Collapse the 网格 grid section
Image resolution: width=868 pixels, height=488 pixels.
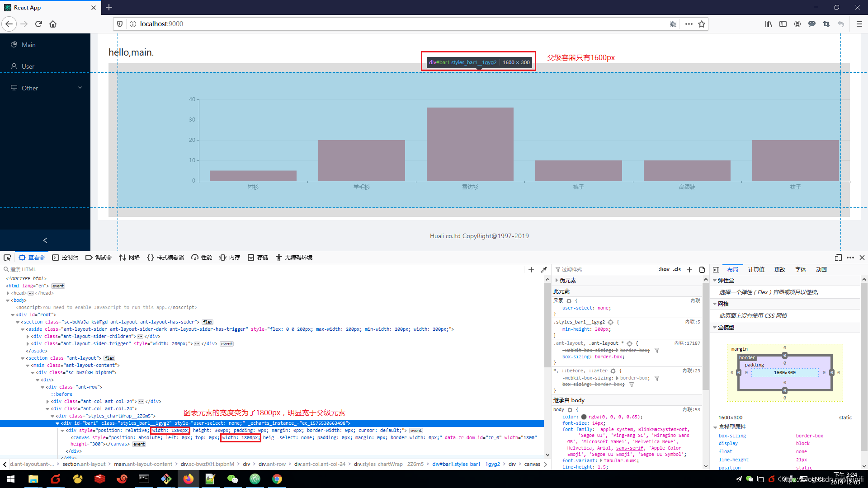click(715, 304)
